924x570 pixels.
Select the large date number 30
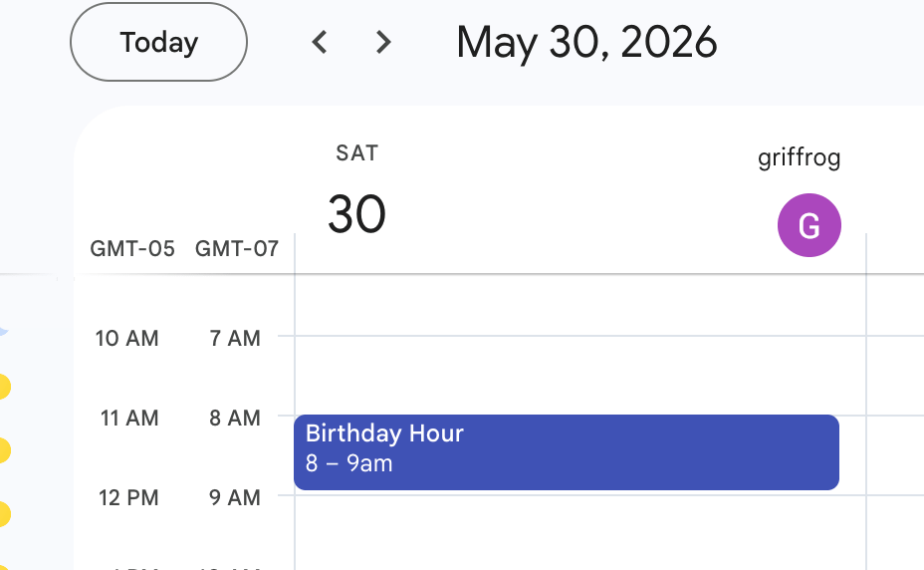click(356, 214)
